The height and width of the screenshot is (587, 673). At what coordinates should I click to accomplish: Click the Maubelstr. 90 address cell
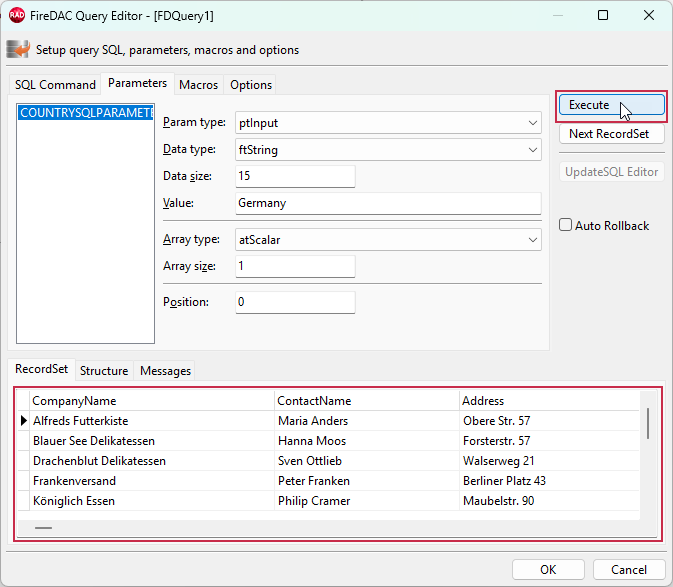[550, 501]
